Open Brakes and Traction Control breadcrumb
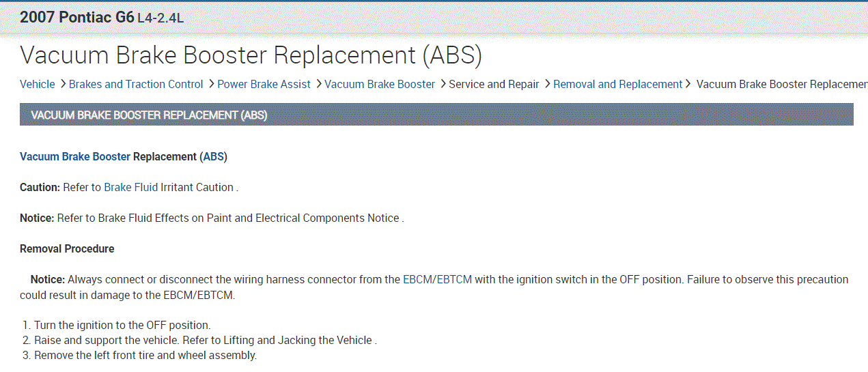The image size is (868, 372). pos(136,85)
